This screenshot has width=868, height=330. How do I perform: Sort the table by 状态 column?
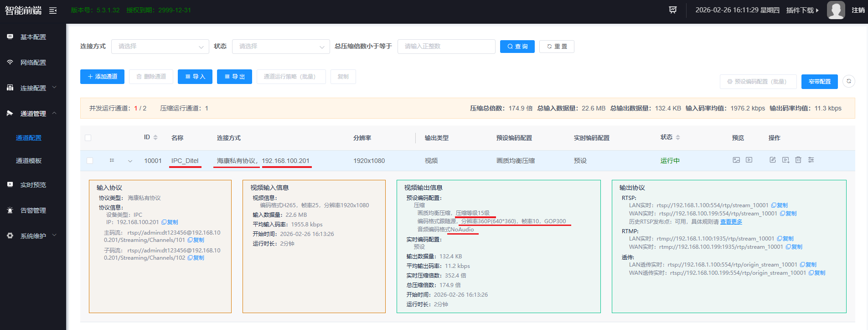tap(678, 137)
